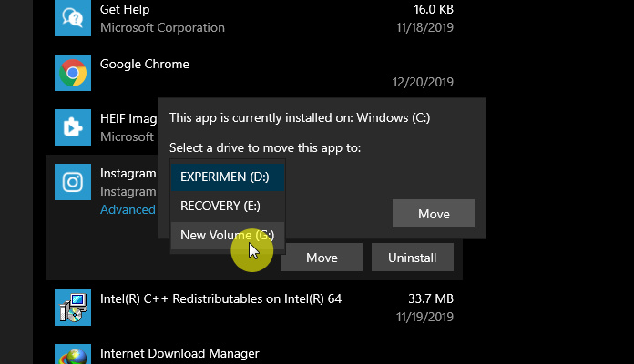
Task: Select EXPERIMEN (D:) drive option
Action: pyautogui.click(x=228, y=177)
